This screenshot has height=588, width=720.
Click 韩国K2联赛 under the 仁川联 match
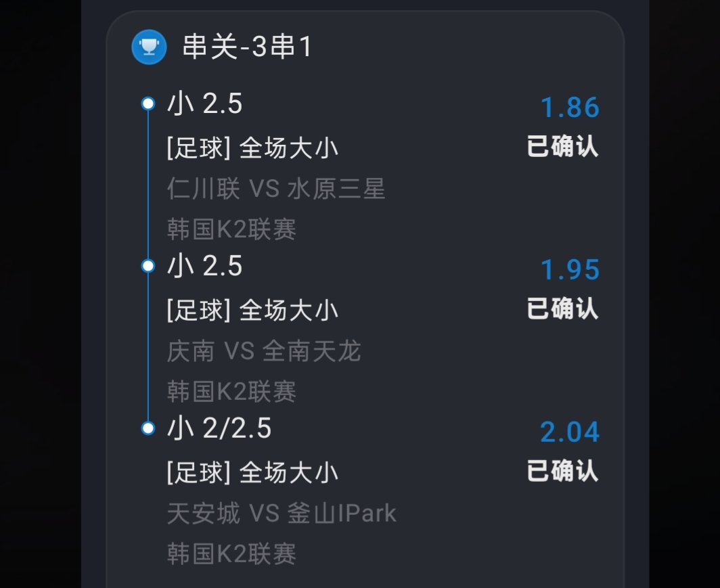[231, 229]
